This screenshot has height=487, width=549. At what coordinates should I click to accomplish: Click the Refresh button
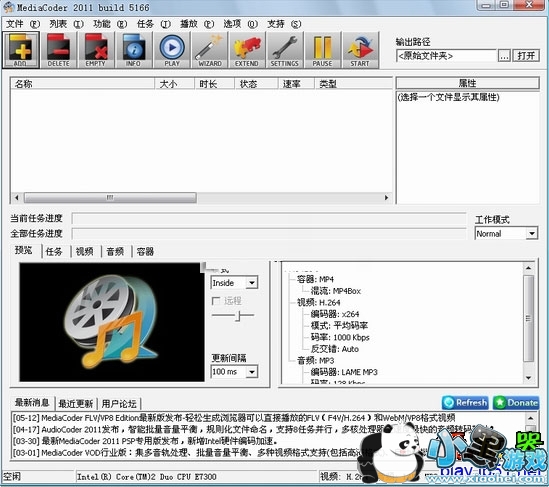click(x=465, y=403)
